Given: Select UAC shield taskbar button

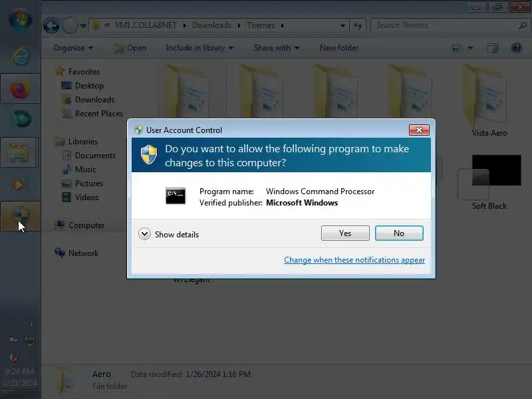Looking at the screenshot, I should [x=21, y=216].
